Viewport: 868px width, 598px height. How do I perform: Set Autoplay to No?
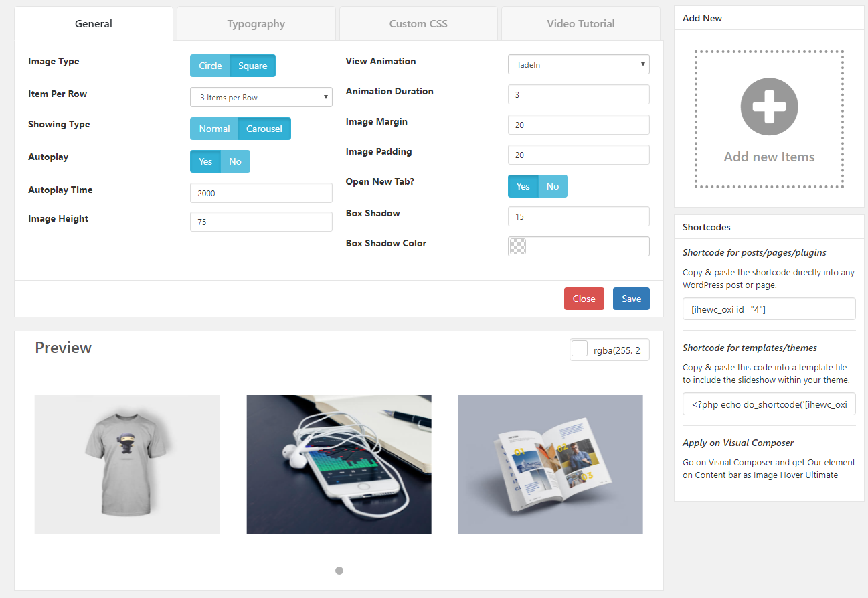[x=235, y=161]
